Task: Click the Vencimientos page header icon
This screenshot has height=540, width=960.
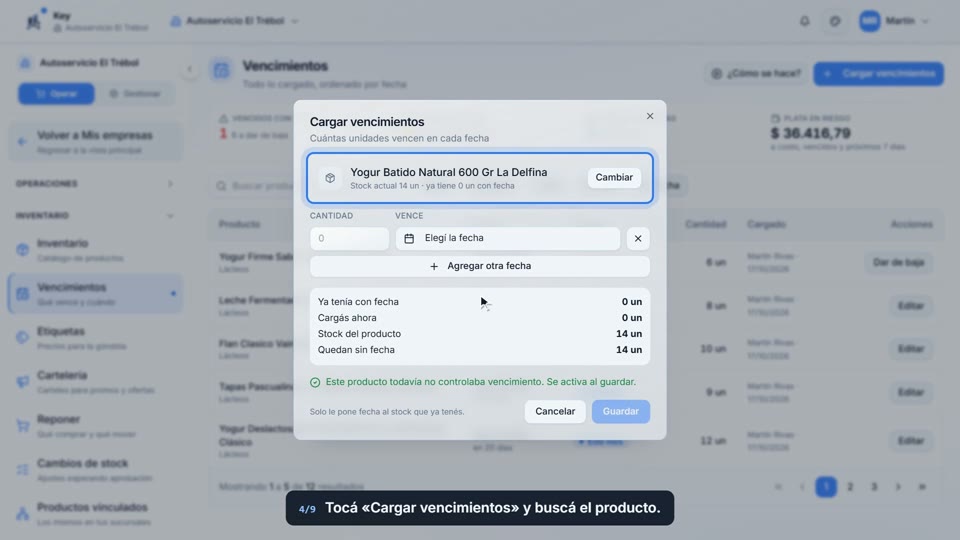Action: pos(221,70)
